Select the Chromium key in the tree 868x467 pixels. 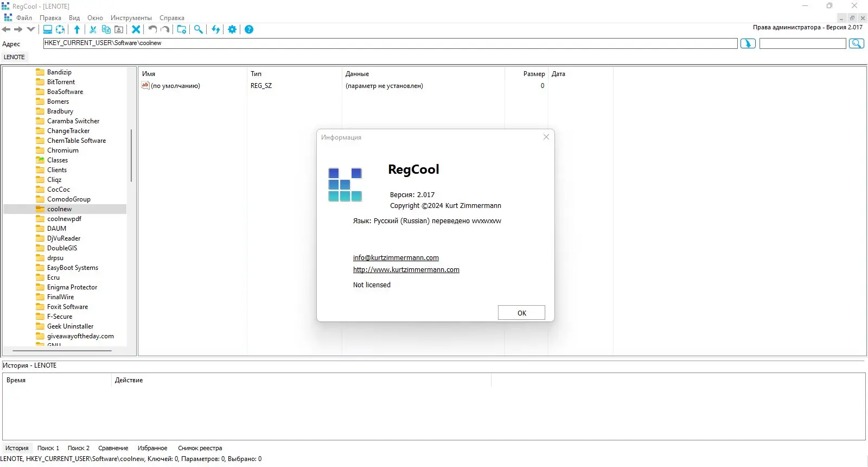(x=63, y=150)
